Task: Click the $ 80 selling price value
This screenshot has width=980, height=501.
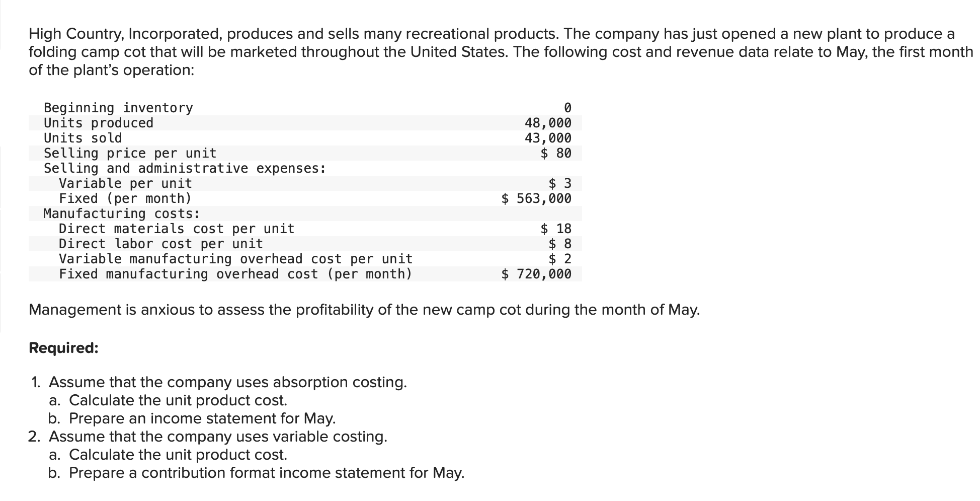Action: click(x=556, y=153)
